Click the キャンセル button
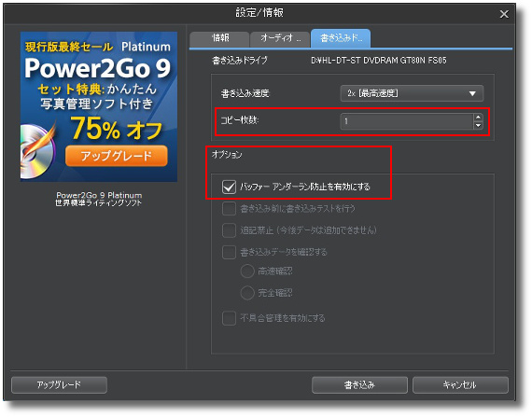The width and height of the screenshot is (532, 417). click(460, 385)
